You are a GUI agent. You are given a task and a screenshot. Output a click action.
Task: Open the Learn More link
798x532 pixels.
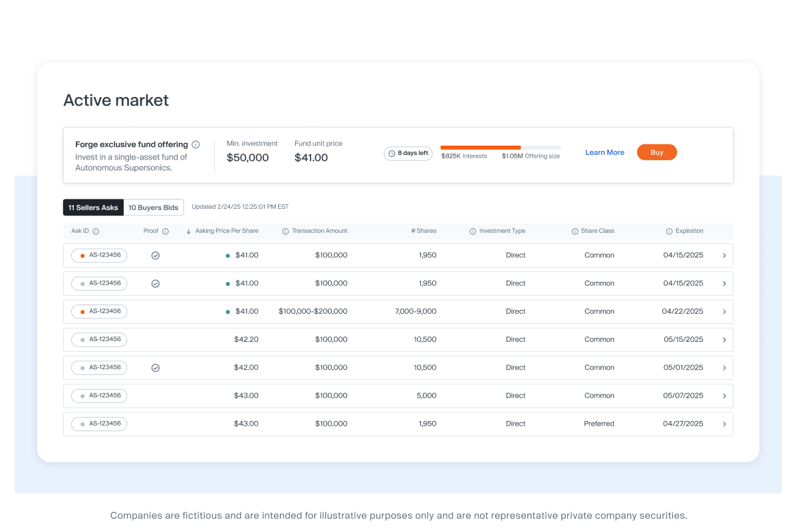(604, 152)
